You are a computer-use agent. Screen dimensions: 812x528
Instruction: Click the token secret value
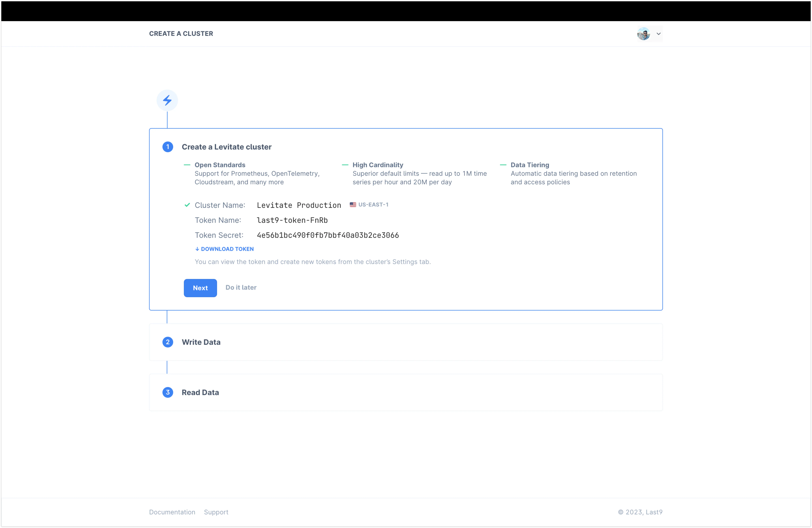[x=328, y=235]
